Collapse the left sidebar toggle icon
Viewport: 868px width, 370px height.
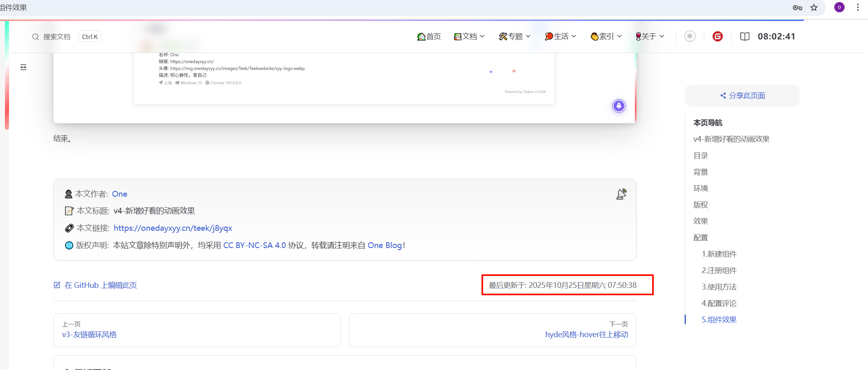click(x=23, y=67)
